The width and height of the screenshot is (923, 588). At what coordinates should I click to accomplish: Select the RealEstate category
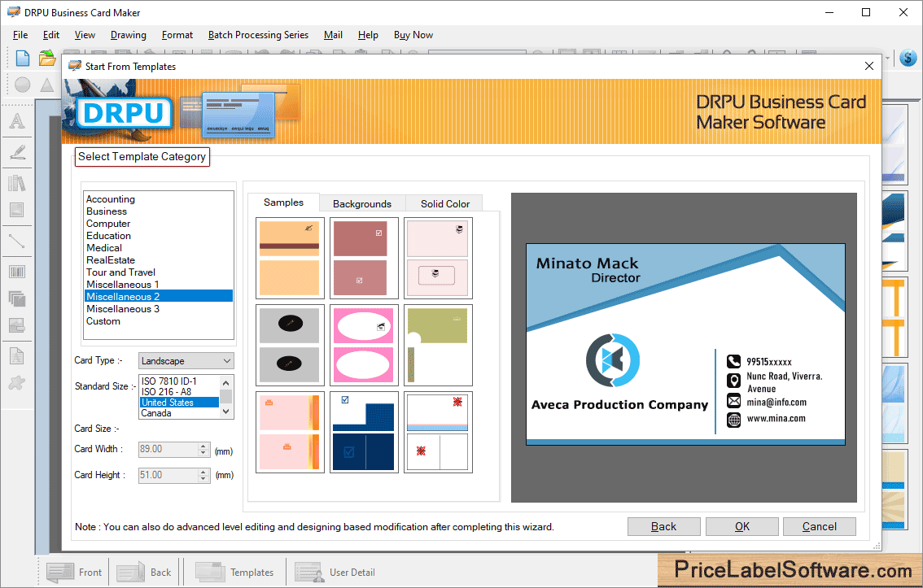point(159,260)
